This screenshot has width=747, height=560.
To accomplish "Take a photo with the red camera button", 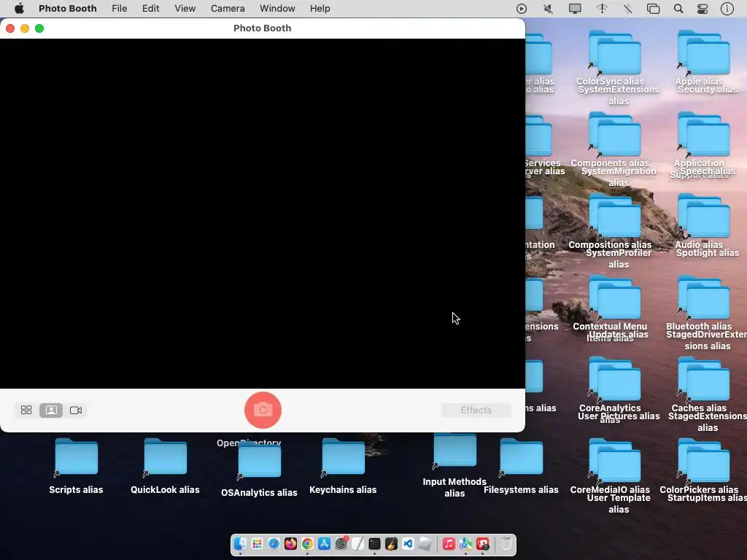I will [x=263, y=410].
